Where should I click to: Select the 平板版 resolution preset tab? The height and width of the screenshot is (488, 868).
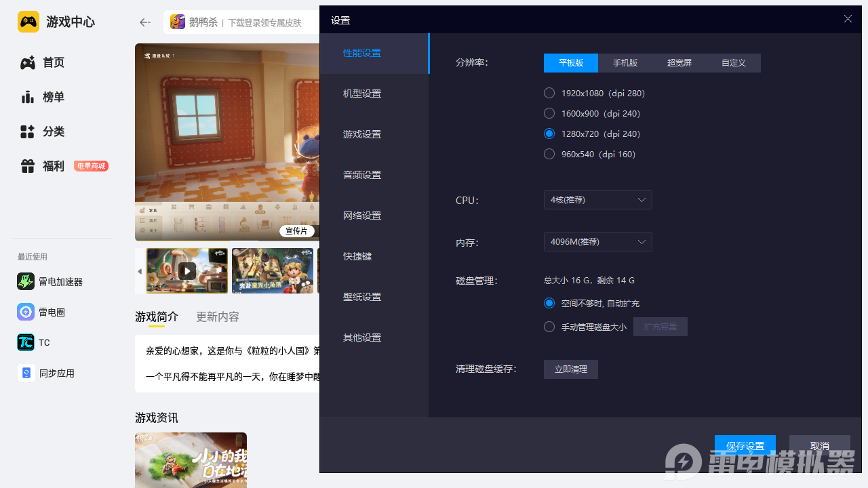coord(571,63)
